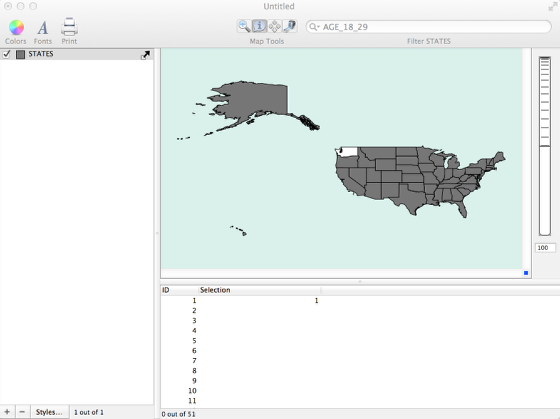The width and height of the screenshot is (560, 419).
Task: Select the info identify map tool
Action: (259, 26)
